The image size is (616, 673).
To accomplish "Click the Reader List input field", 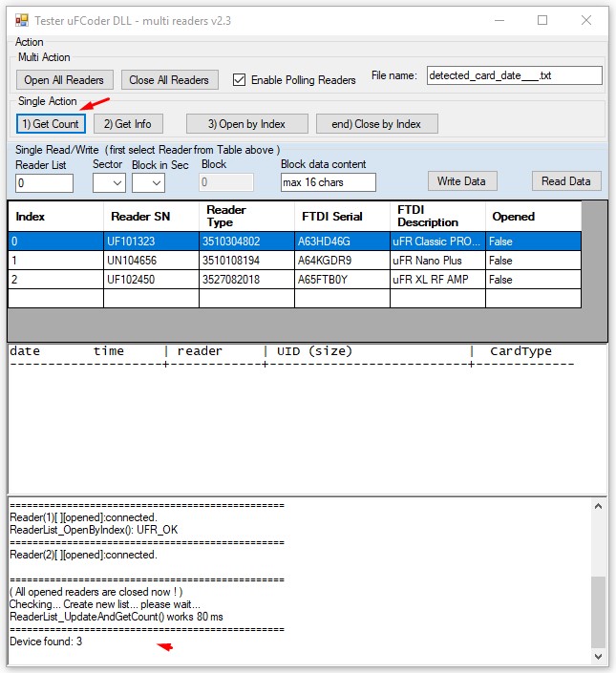I will click(x=44, y=183).
